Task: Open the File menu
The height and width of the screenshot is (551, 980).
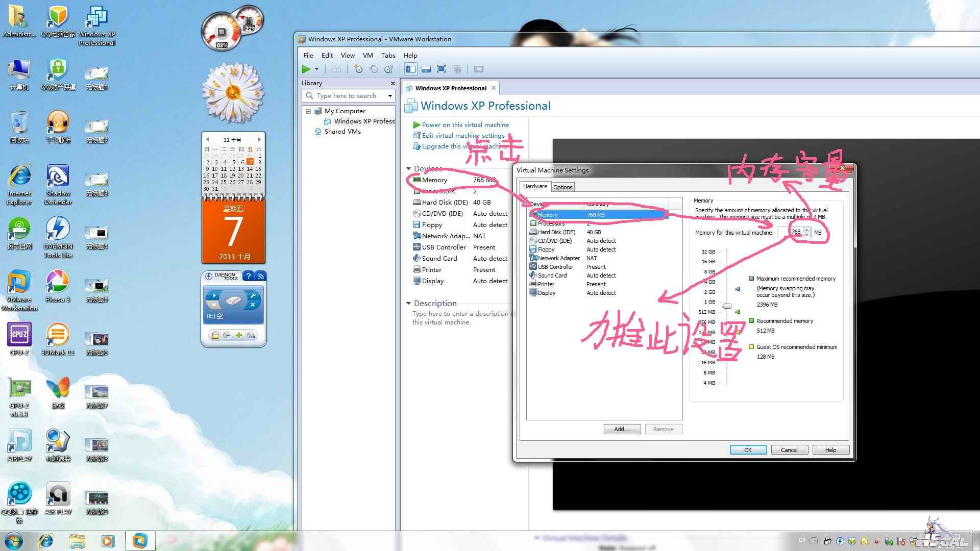Action: coord(308,55)
